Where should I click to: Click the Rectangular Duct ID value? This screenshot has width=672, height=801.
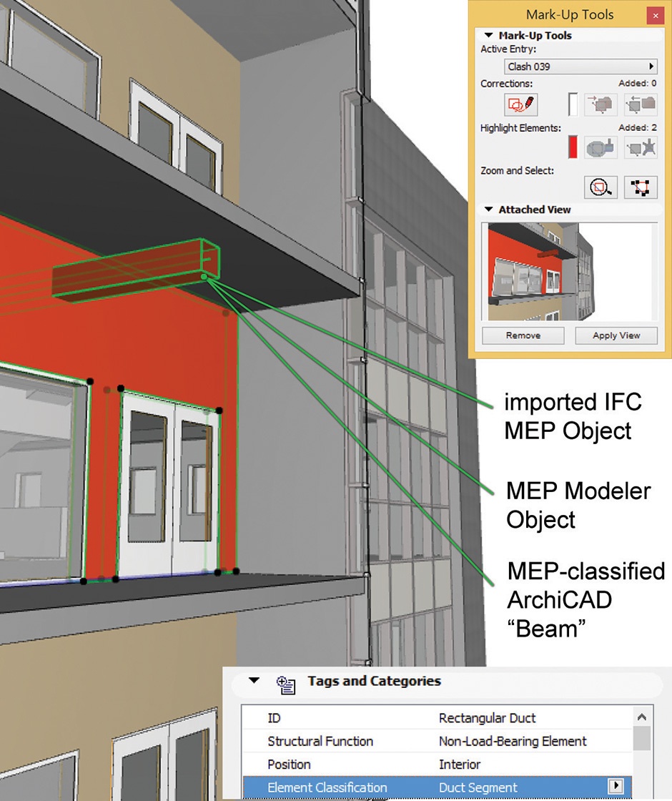pyautogui.click(x=487, y=718)
